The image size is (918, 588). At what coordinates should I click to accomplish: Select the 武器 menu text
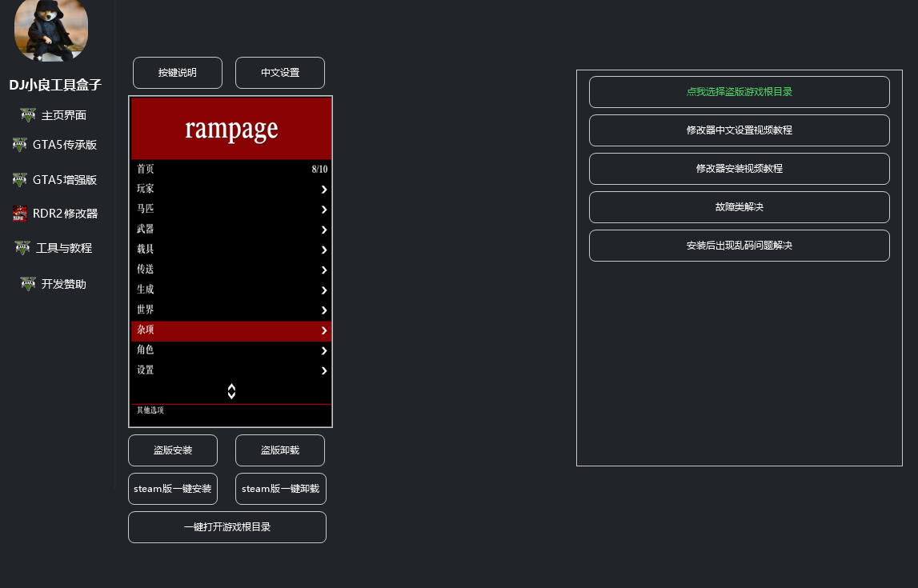click(x=145, y=229)
